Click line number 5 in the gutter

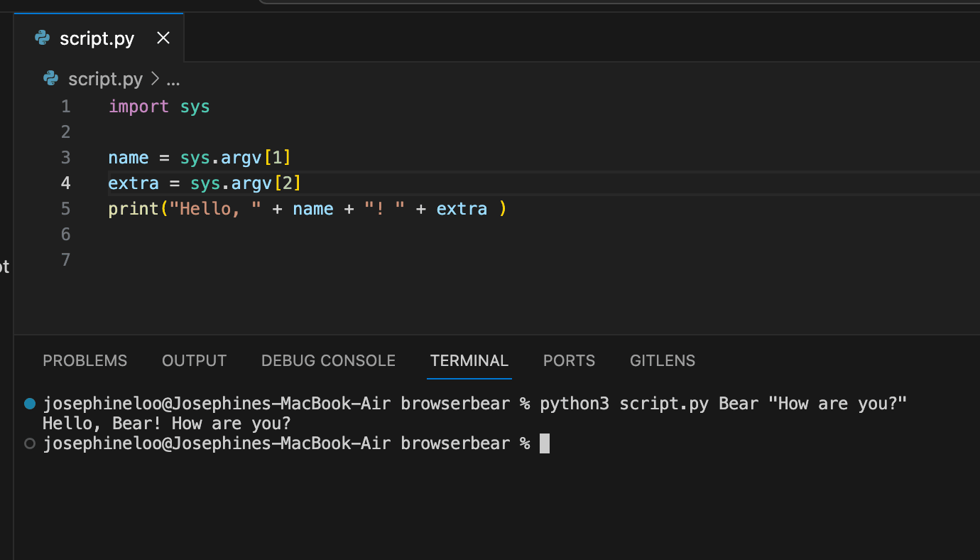pos(66,209)
